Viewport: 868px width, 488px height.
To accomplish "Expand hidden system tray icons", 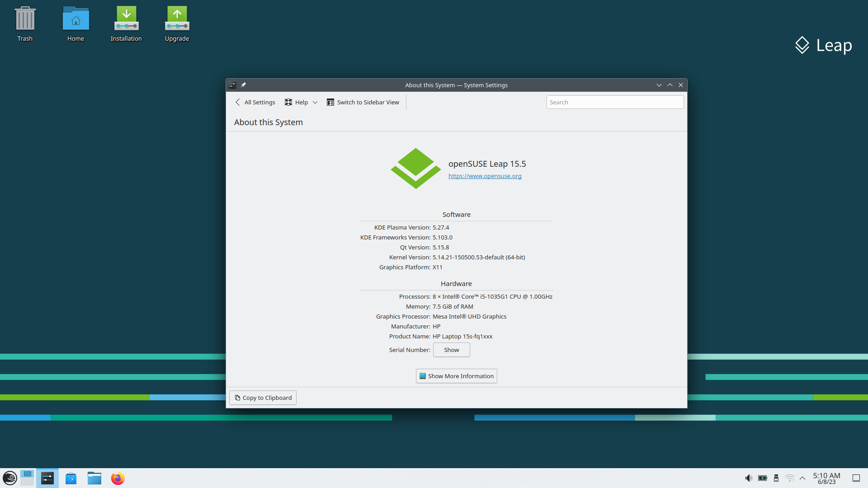I will click(802, 478).
